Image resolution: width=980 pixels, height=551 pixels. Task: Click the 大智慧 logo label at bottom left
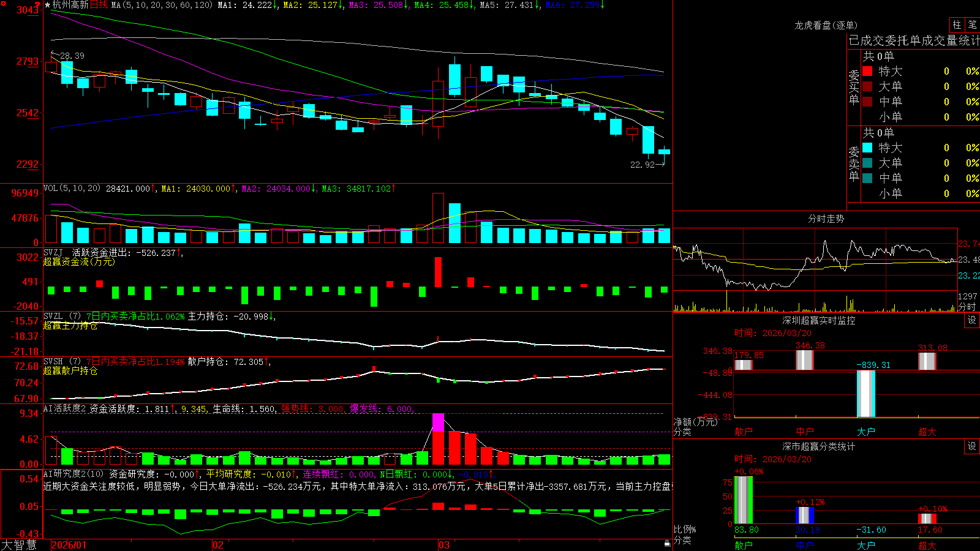pos(19,544)
